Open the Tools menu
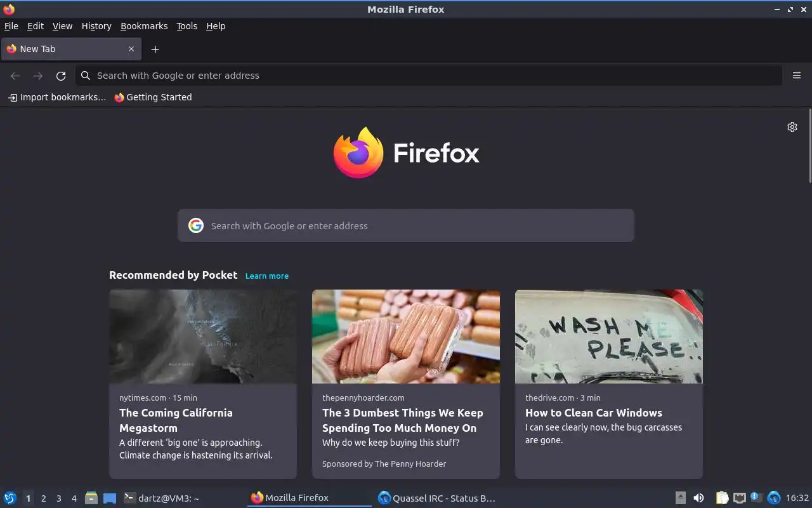 coord(187,26)
